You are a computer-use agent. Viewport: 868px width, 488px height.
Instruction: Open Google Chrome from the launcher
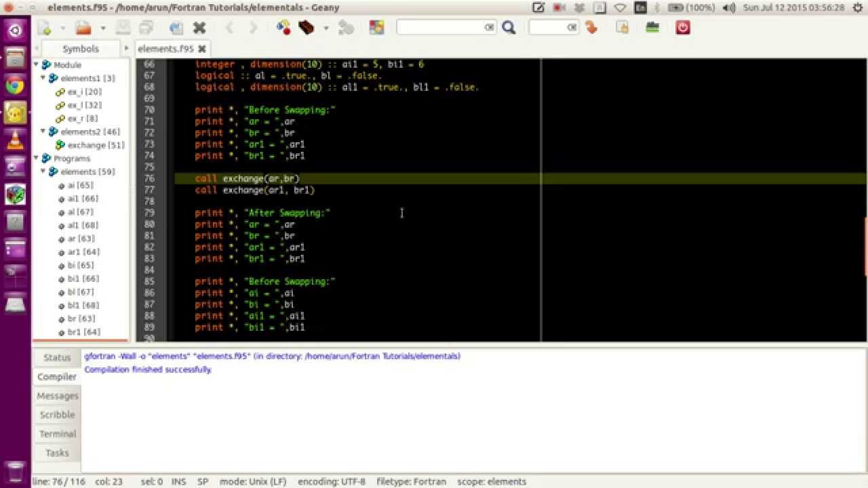[15, 85]
